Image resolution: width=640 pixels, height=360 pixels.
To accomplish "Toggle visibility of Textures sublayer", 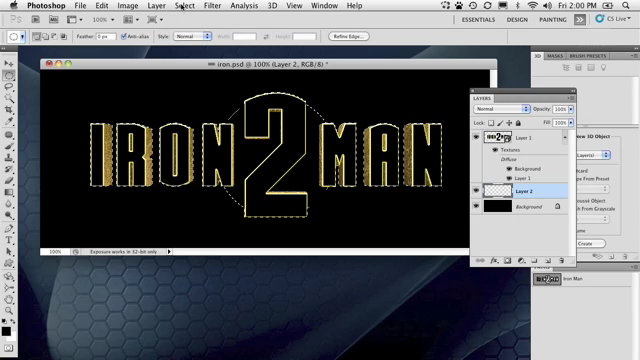I will (x=495, y=150).
